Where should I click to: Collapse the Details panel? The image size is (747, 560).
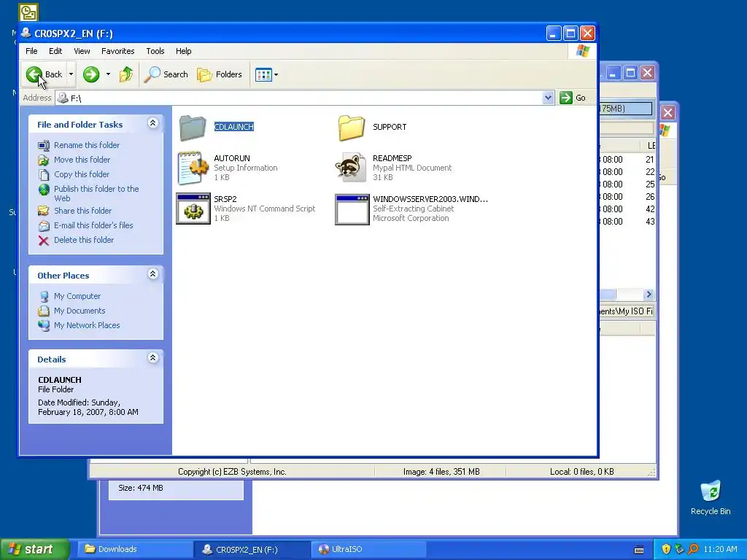click(153, 358)
